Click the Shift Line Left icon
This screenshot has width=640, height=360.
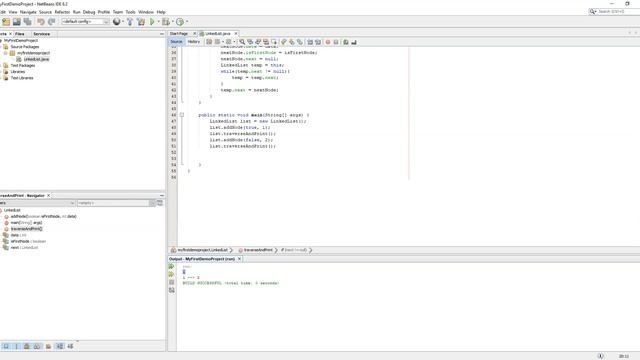310,42
